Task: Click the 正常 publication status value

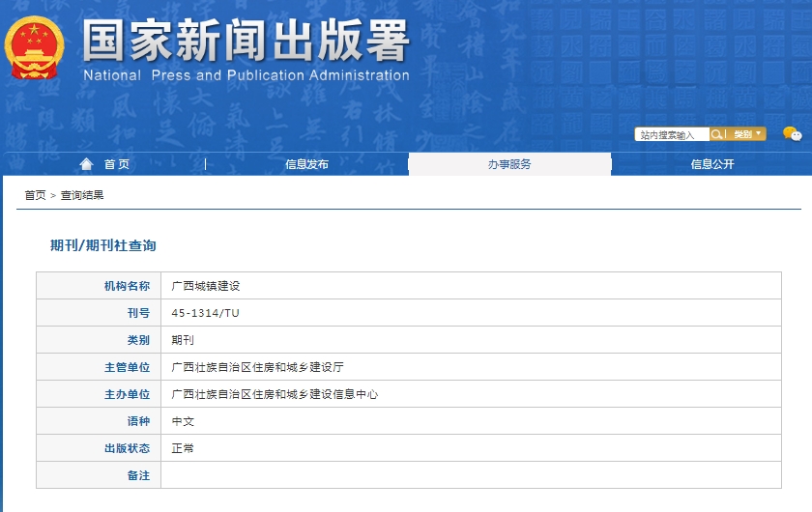Action: (x=183, y=448)
